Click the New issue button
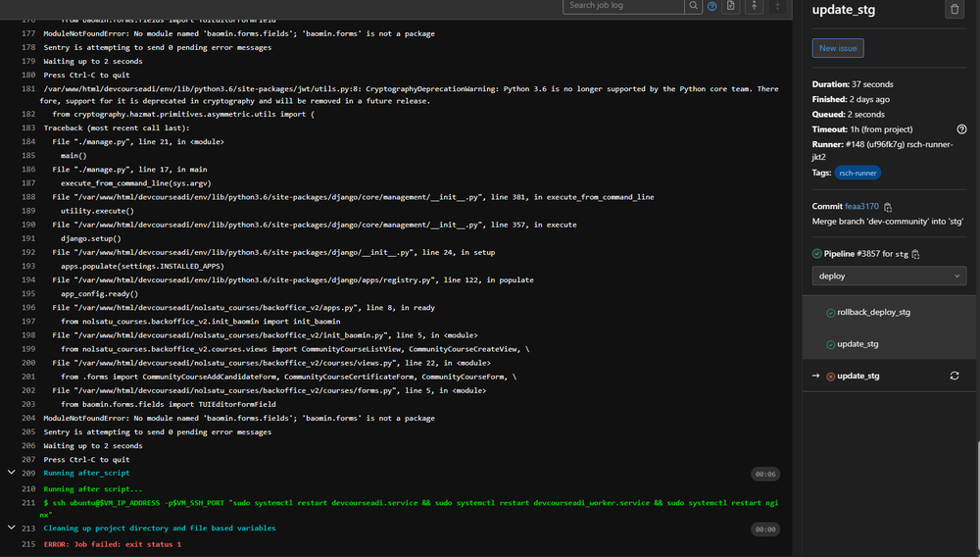The width and height of the screenshot is (980, 557). (x=838, y=48)
